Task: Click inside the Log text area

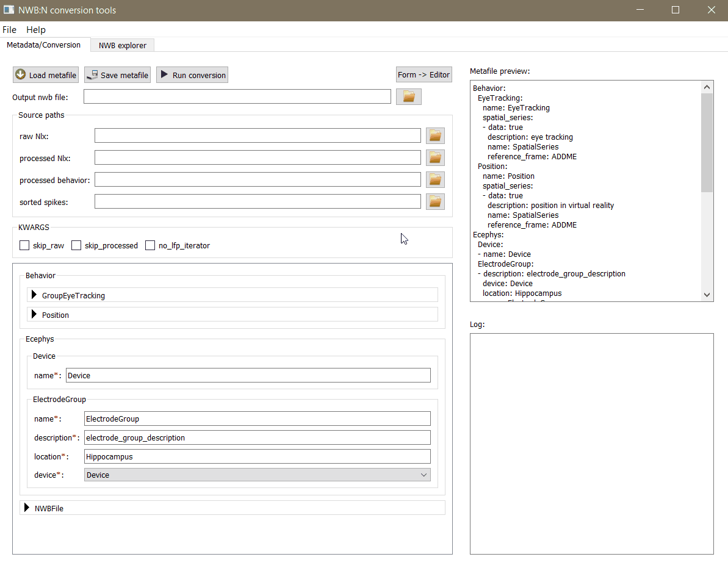Action: (591, 444)
